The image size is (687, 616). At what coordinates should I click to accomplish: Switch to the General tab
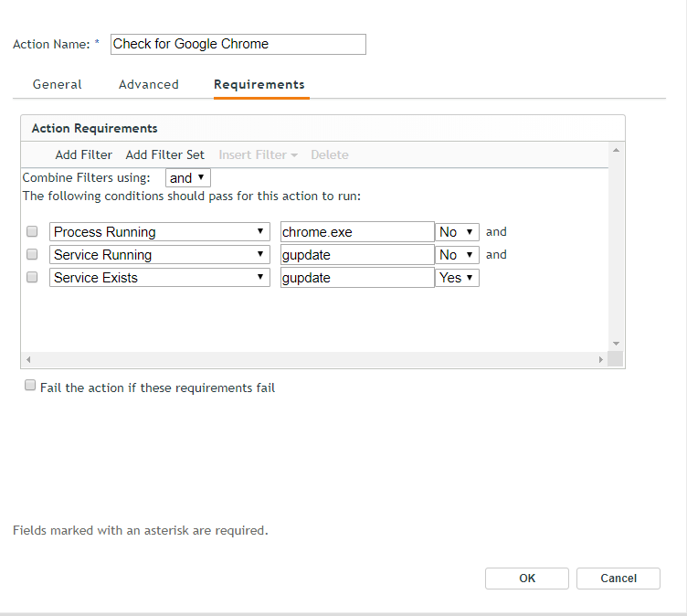tap(58, 84)
